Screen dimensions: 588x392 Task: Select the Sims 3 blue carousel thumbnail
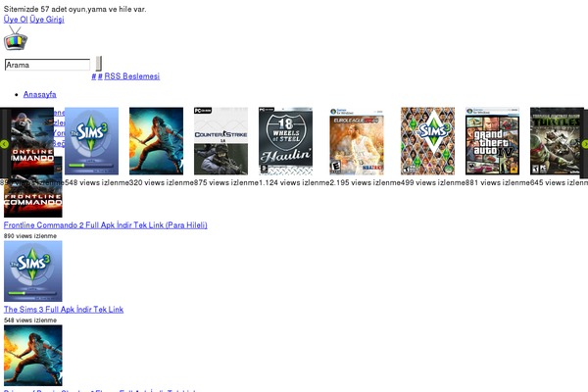(91, 141)
